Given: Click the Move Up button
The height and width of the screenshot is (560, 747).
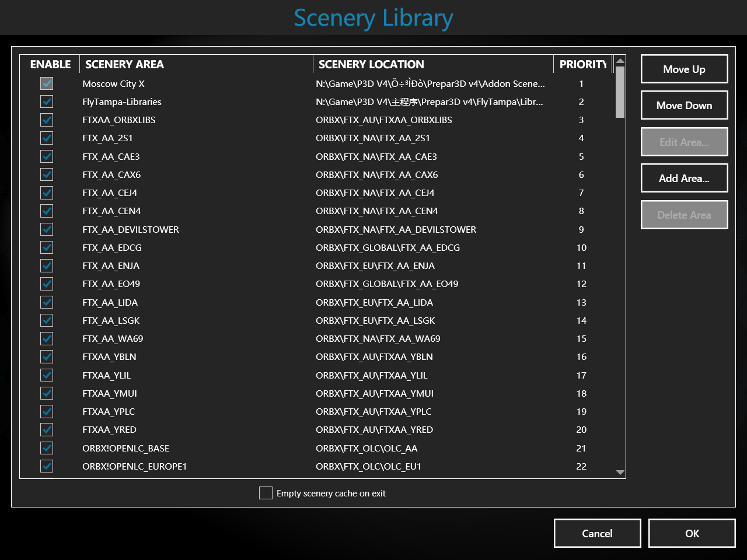Looking at the screenshot, I should pyautogui.click(x=684, y=69).
